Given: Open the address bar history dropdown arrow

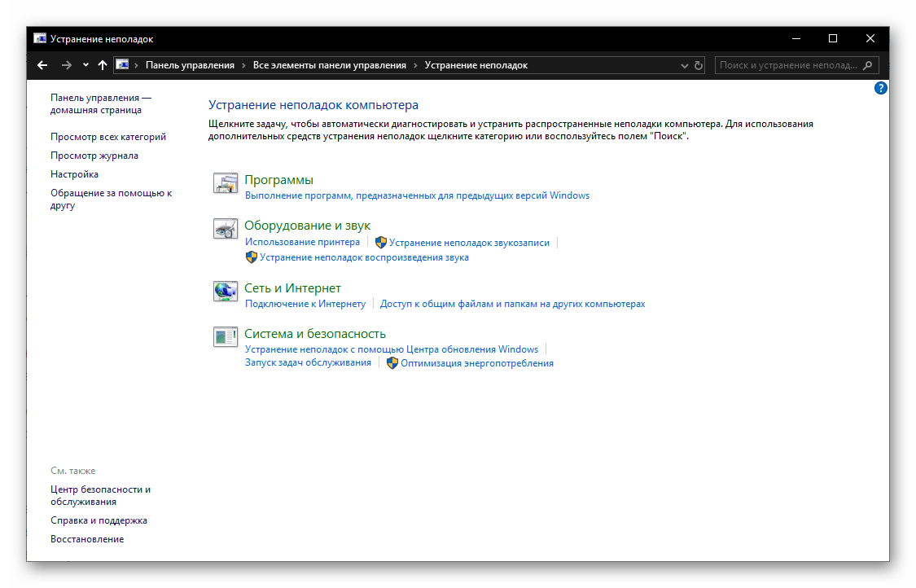Looking at the screenshot, I should (x=684, y=64).
